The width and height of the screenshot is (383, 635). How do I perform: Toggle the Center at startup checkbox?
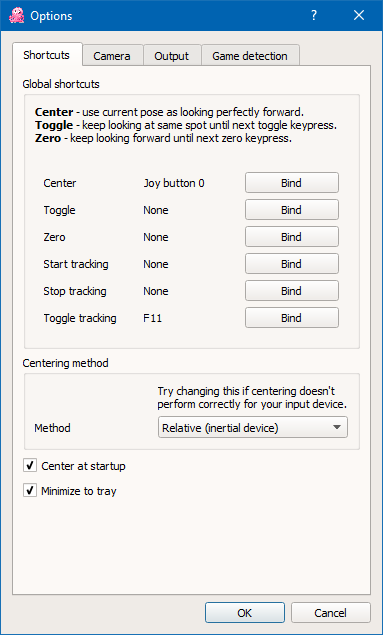pos(30,466)
